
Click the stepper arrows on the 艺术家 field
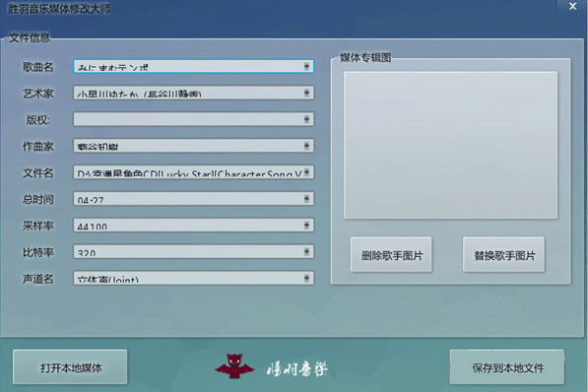click(306, 93)
